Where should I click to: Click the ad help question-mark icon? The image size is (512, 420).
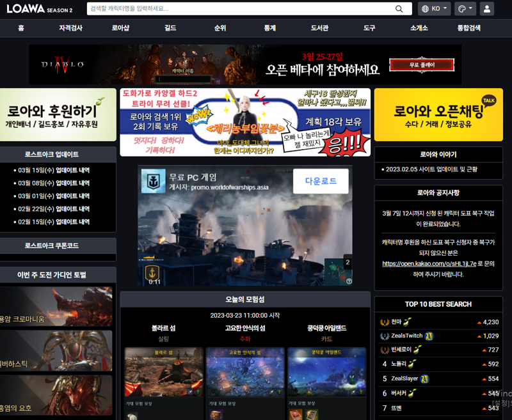coord(349,281)
